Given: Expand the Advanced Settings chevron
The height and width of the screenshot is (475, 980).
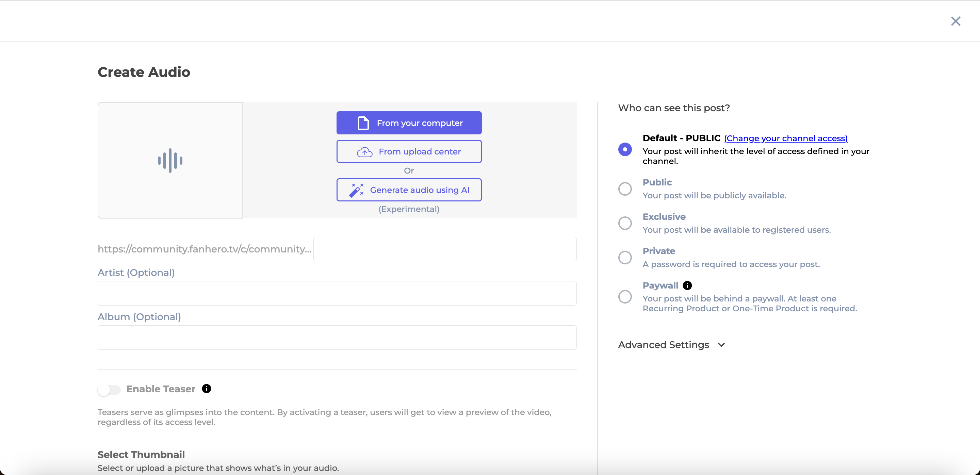Looking at the screenshot, I should tap(721, 345).
